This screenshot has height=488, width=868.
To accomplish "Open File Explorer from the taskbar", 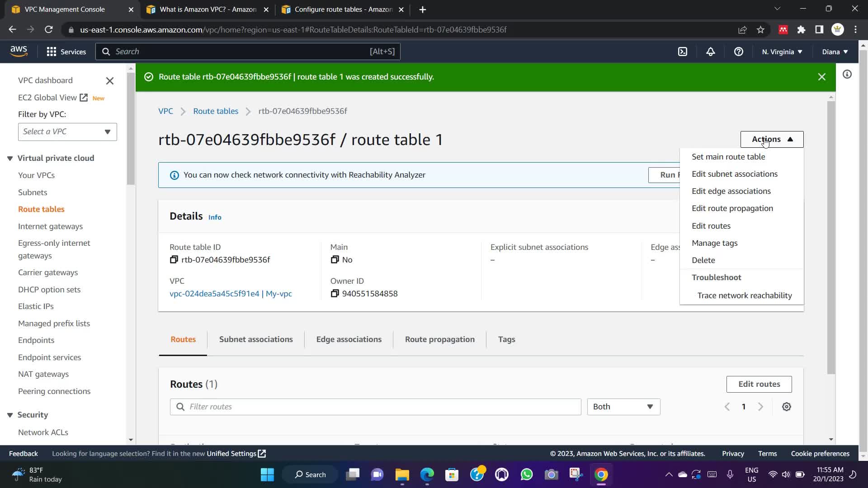I will (402, 474).
